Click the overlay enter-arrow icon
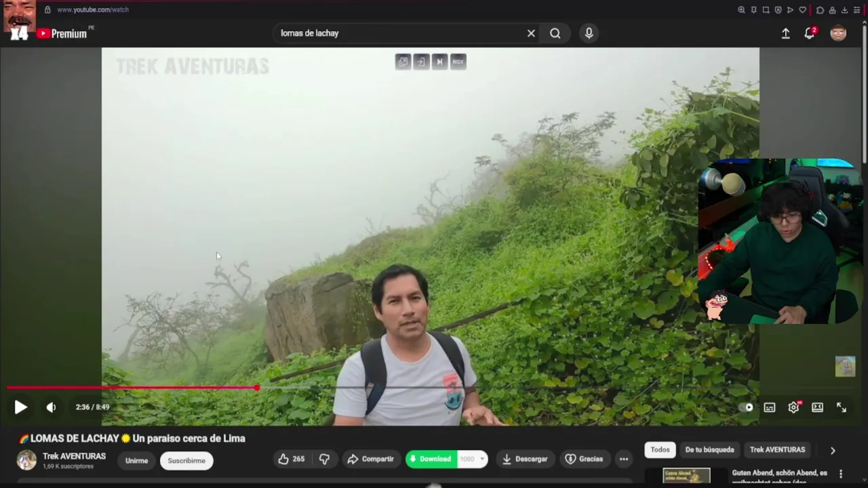The height and width of the screenshot is (488, 868). [421, 62]
